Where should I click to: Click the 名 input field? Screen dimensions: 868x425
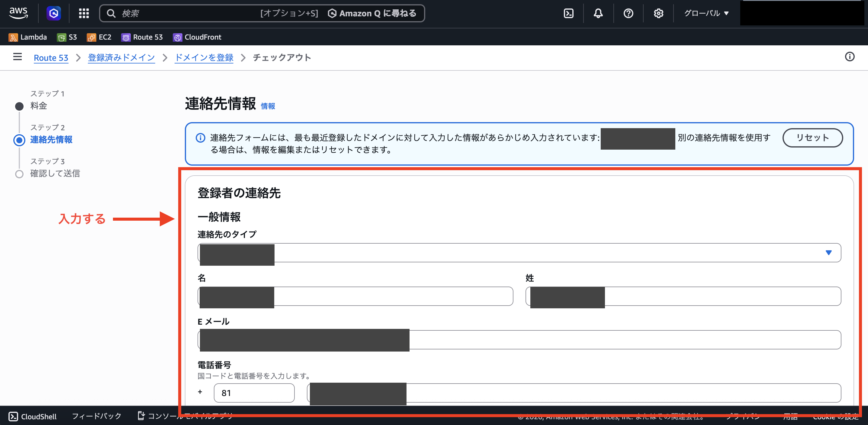point(355,296)
